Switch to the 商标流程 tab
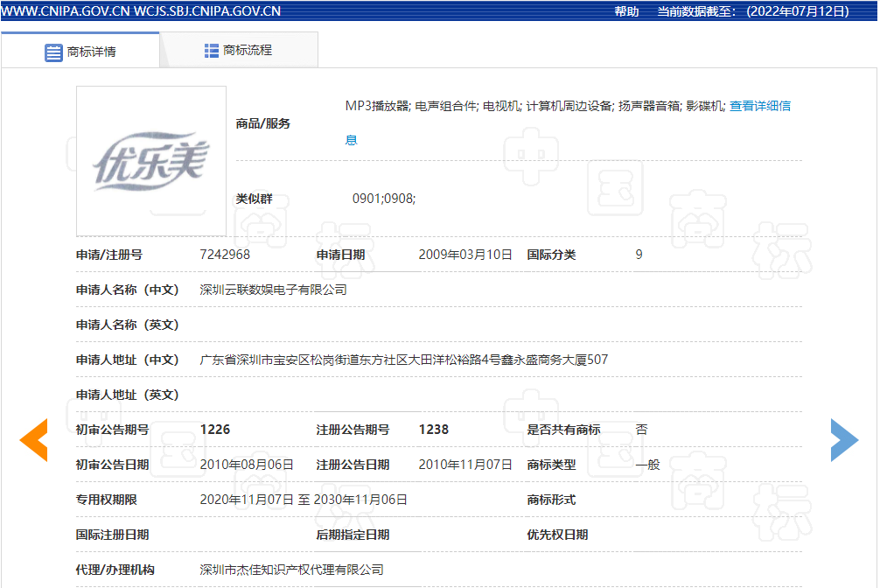880x588 pixels. pos(247,51)
